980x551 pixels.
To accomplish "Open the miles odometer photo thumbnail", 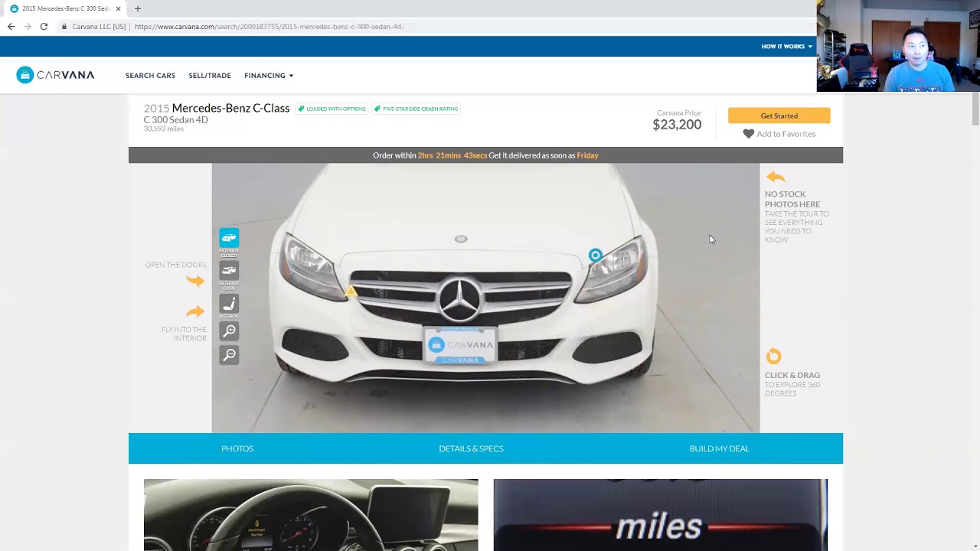I will 660,515.
